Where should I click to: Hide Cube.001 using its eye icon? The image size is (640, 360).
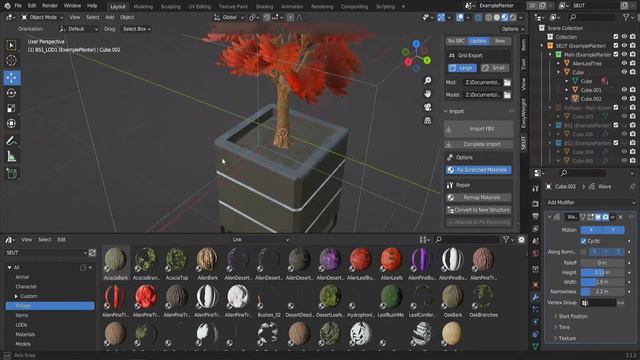(x=624, y=90)
